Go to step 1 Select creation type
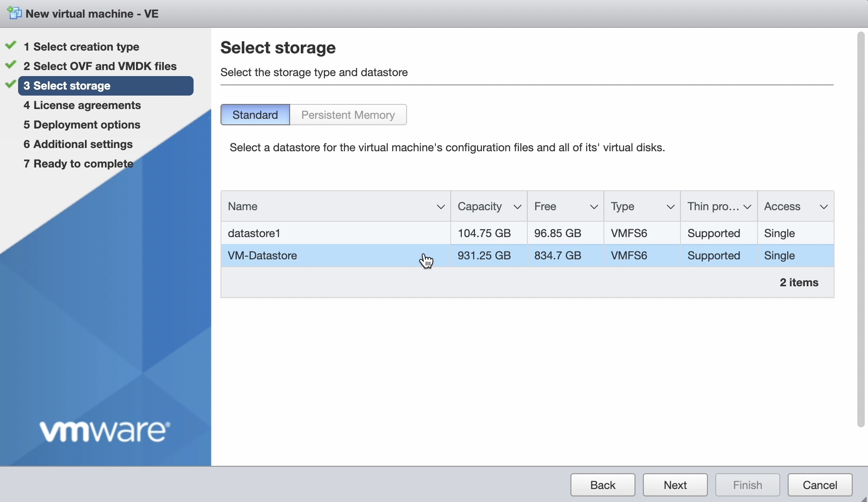This screenshot has height=502, width=868. pyautogui.click(x=81, y=47)
